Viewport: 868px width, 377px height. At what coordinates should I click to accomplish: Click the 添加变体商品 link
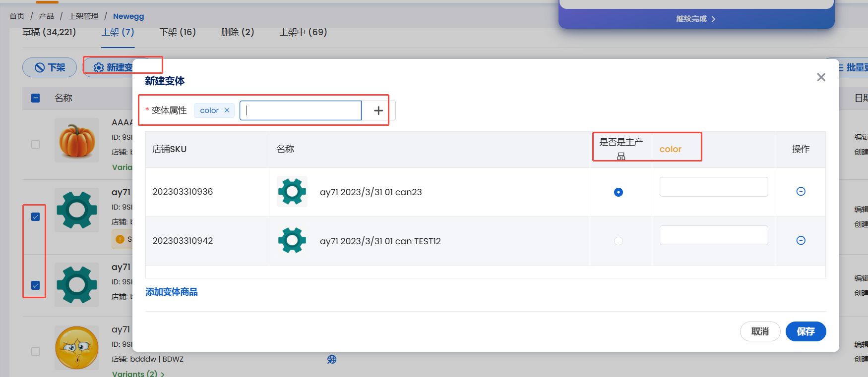pos(172,292)
